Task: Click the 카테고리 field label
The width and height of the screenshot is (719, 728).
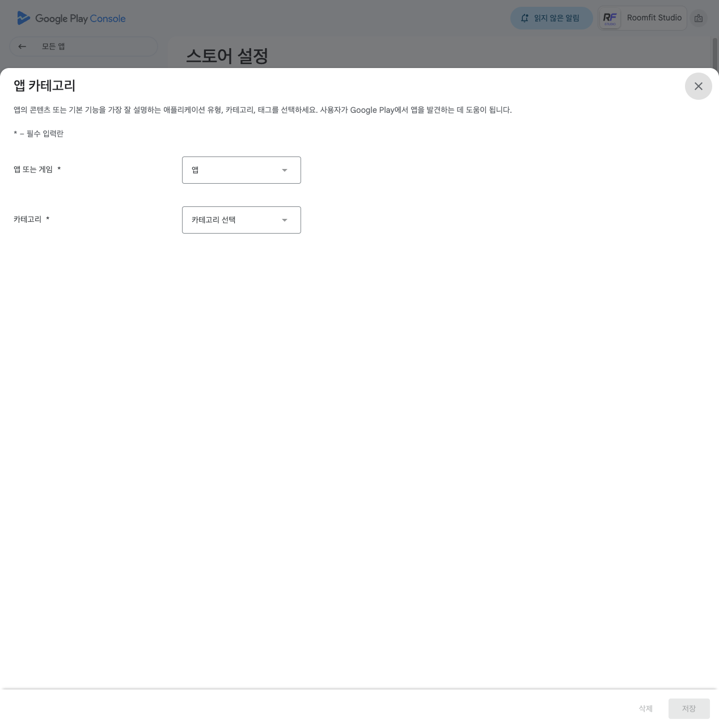Action: pos(28,219)
